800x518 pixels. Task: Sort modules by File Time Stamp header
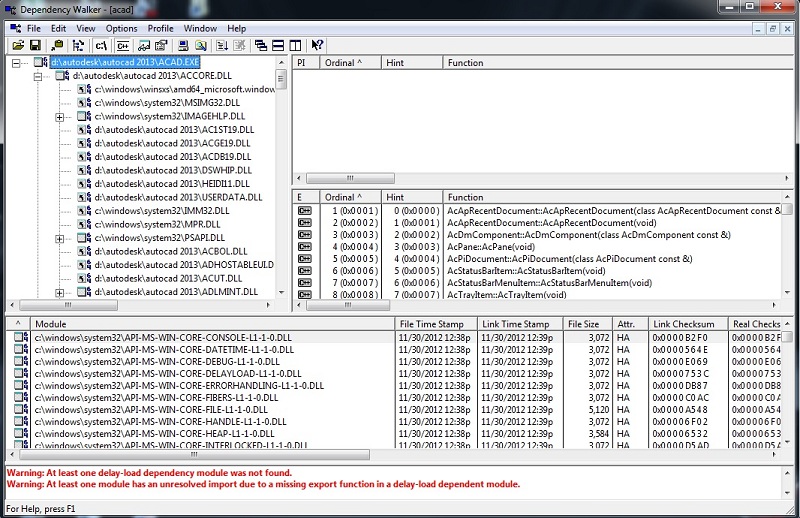coord(436,324)
